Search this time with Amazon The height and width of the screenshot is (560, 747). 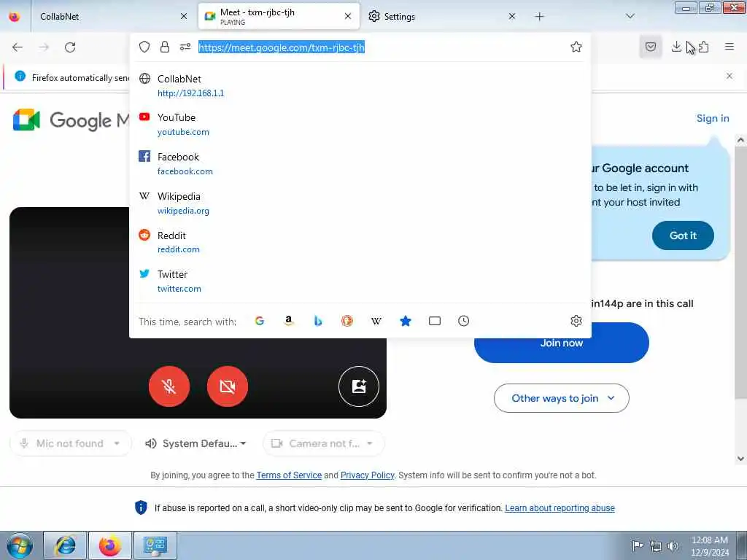(289, 321)
